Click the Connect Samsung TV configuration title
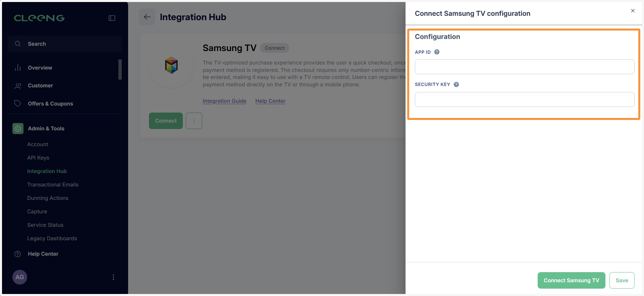644x296 pixels. pyautogui.click(x=473, y=13)
